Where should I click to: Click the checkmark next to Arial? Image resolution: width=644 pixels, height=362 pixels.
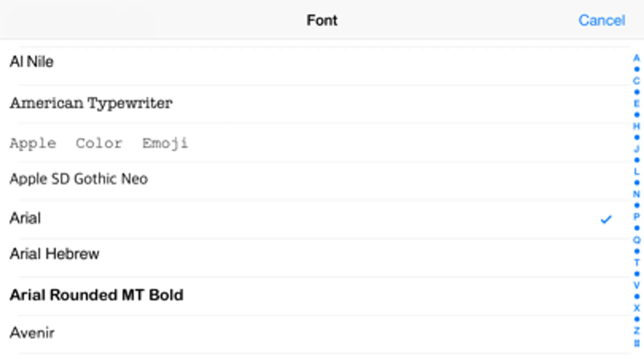tap(606, 219)
